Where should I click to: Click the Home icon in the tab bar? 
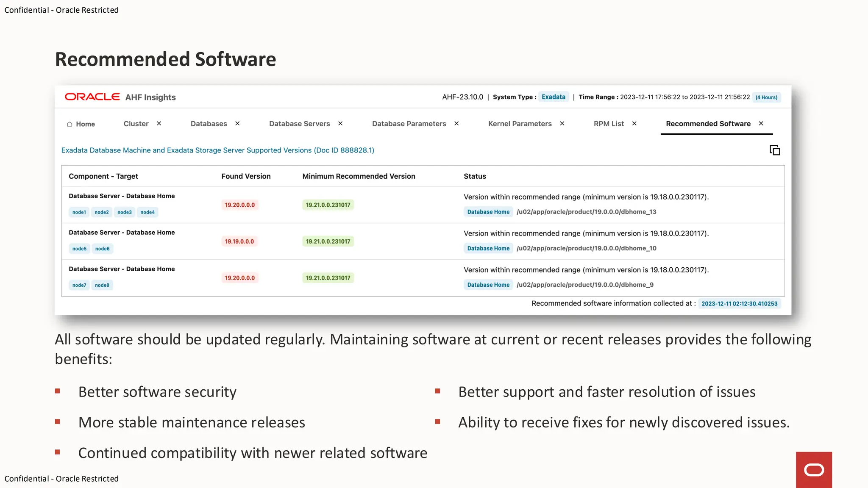point(70,124)
